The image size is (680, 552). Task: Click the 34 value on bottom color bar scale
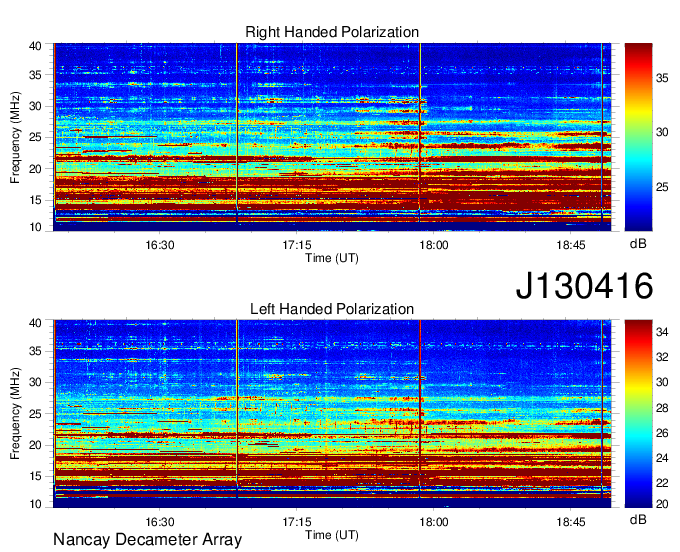[x=662, y=332]
